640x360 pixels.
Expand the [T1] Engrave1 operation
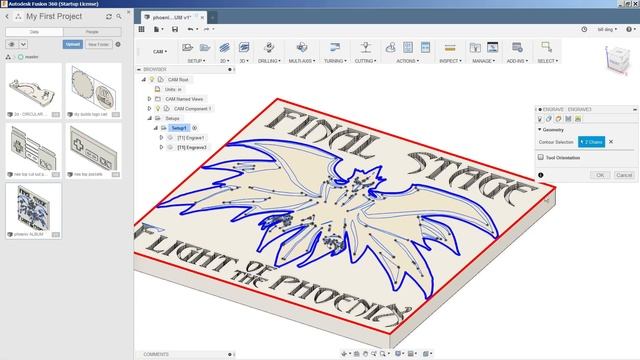161,138
